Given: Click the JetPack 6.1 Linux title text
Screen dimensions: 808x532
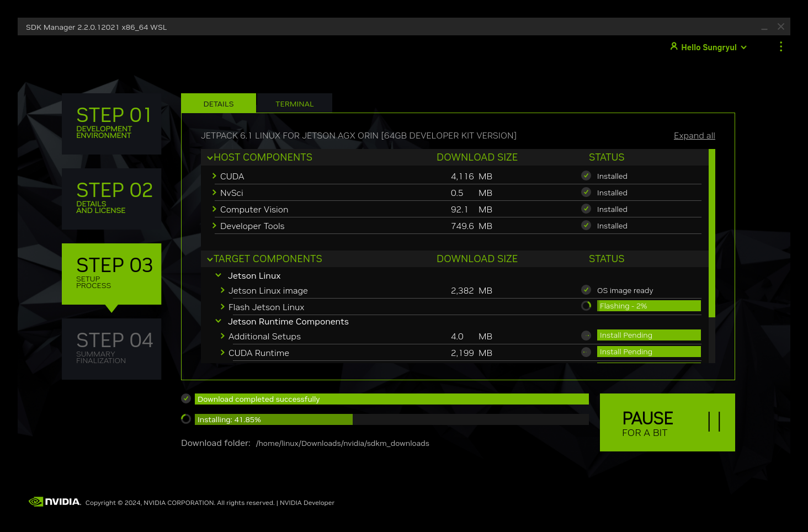Looking at the screenshot, I should coord(359,136).
